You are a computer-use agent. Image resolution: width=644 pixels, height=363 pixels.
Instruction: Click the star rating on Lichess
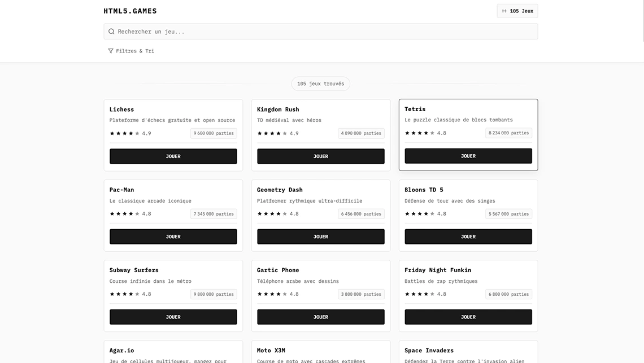point(124,134)
